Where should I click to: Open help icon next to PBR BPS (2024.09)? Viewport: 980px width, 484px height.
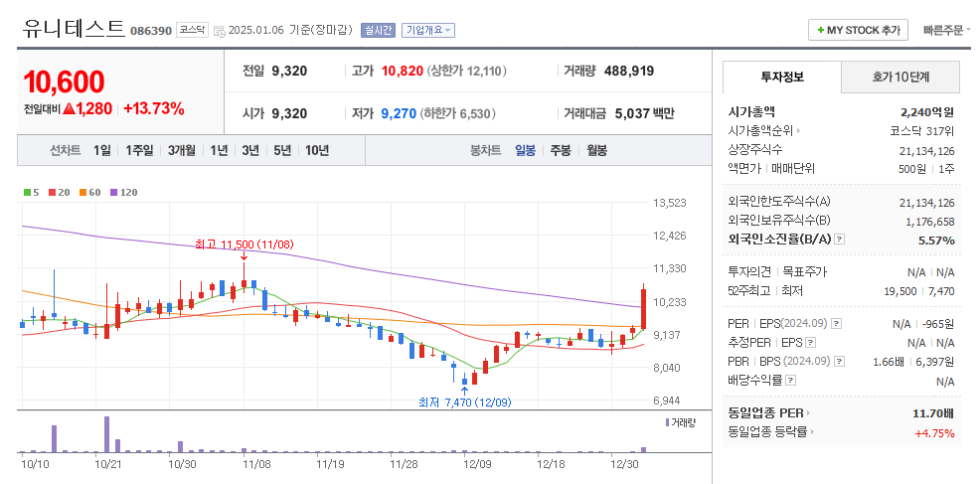point(840,361)
